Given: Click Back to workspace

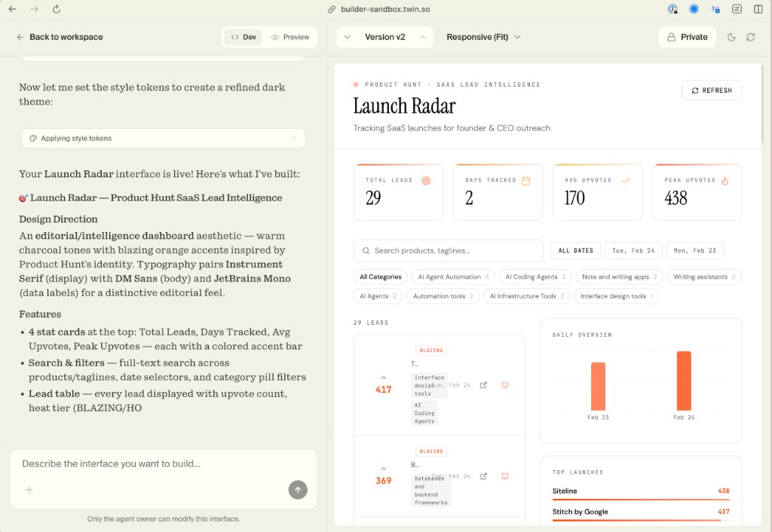Looking at the screenshot, I should tap(60, 37).
